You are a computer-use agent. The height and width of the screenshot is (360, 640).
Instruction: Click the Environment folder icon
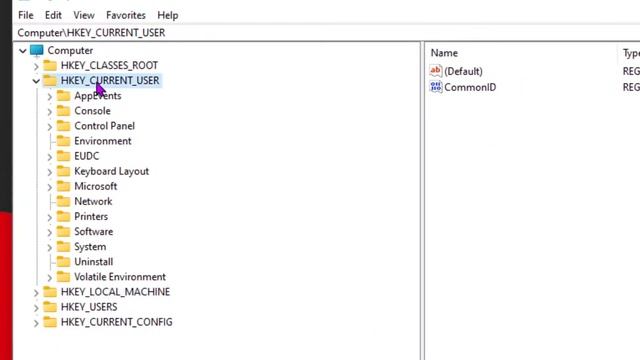tap(63, 141)
